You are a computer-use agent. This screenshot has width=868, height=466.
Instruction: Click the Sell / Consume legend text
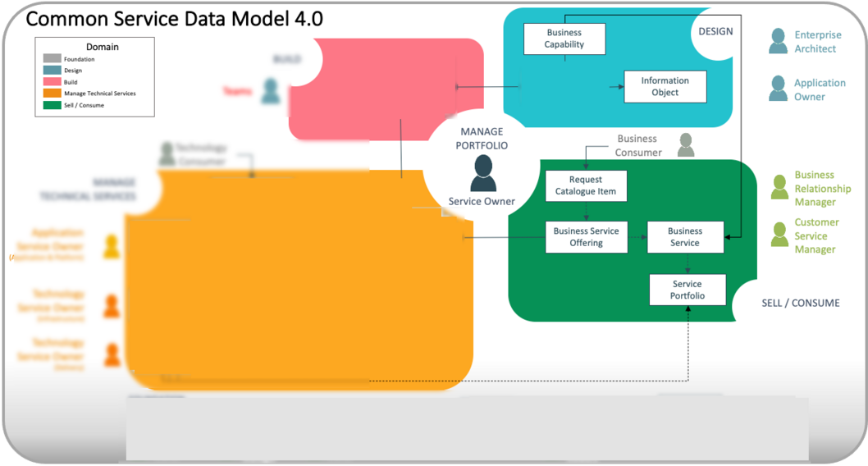point(84,105)
